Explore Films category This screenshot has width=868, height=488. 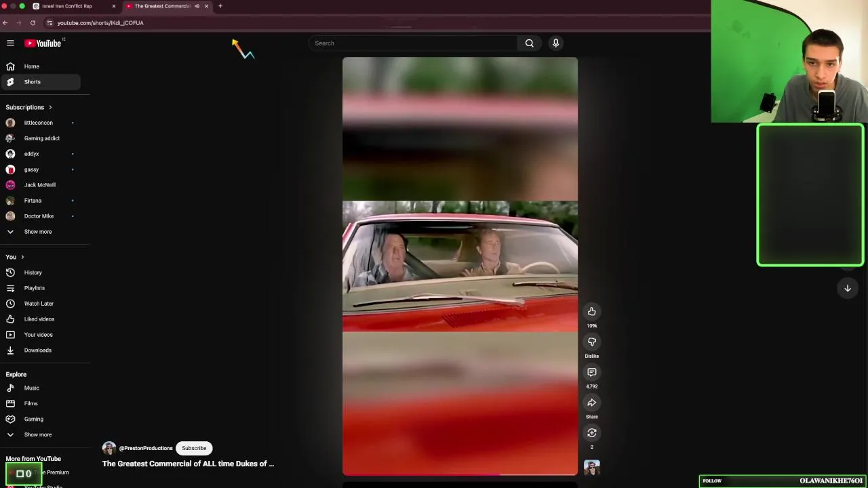coord(40,404)
